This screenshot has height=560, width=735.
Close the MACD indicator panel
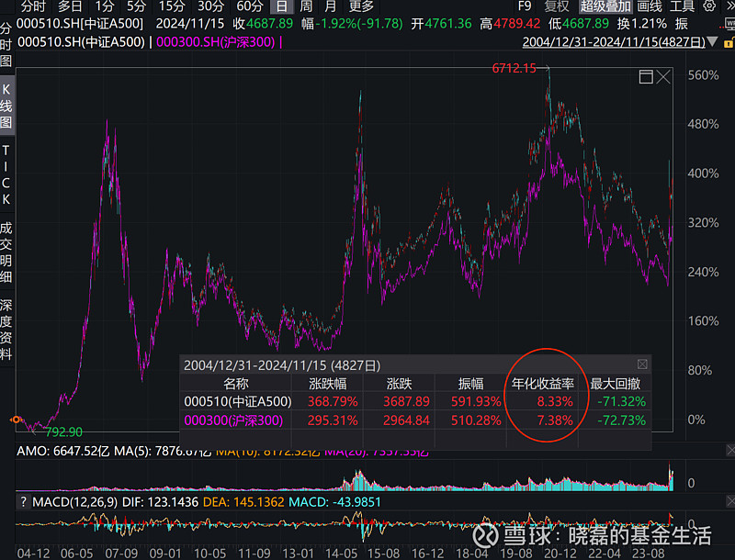730,501
